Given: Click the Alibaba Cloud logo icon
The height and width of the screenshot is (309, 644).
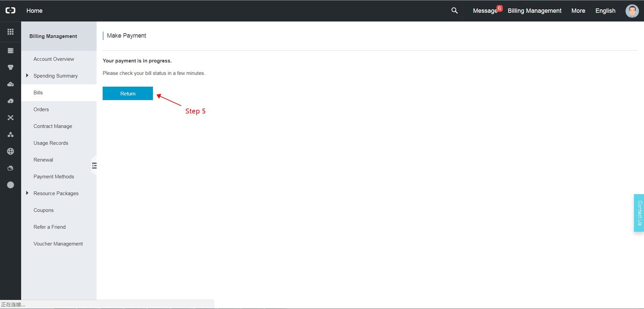Looking at the screenshot, I should point(10,10).
